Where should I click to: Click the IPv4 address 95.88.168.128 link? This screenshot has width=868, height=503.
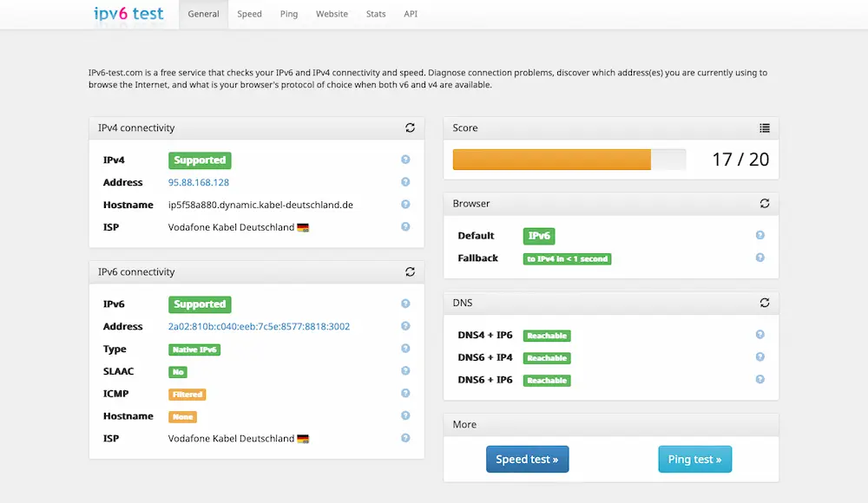tap(199, 183)
